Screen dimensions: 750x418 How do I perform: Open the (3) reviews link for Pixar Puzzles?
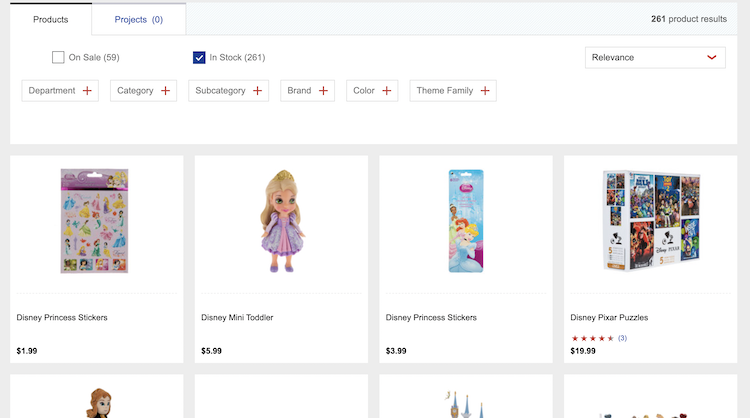point(622,338)
